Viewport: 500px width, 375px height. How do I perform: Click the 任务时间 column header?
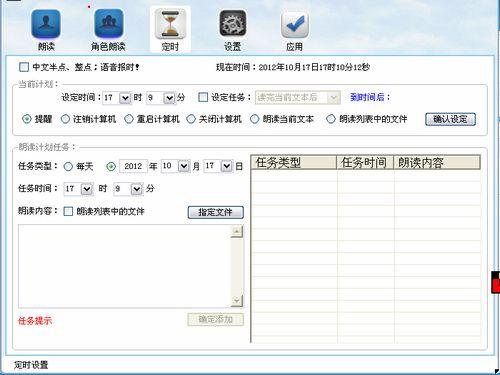pos(365,163)
